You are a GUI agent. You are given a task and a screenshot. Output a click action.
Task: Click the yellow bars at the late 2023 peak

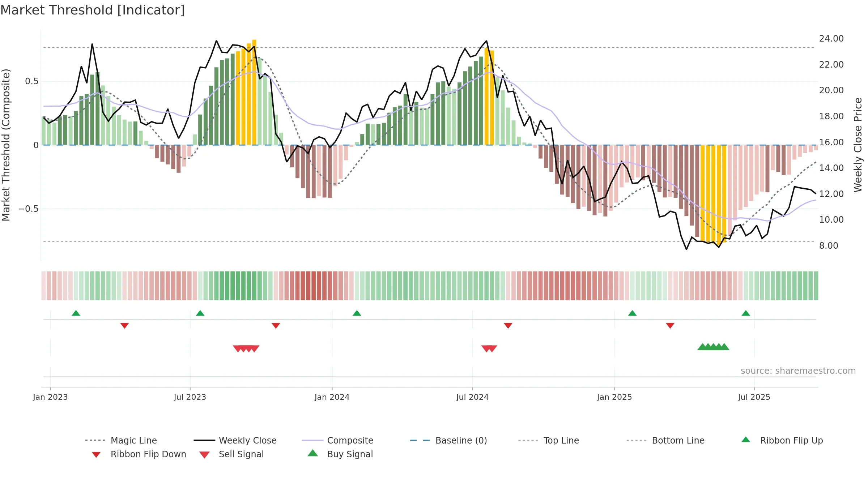(246, 92)
